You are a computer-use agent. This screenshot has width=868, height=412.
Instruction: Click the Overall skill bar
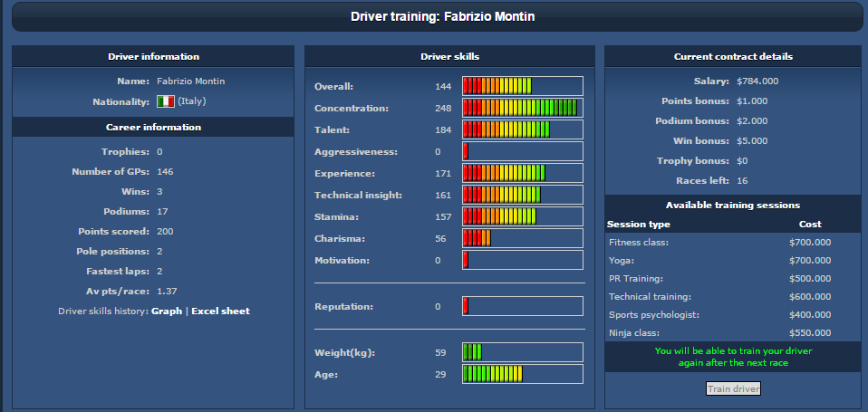coord(523,86)
